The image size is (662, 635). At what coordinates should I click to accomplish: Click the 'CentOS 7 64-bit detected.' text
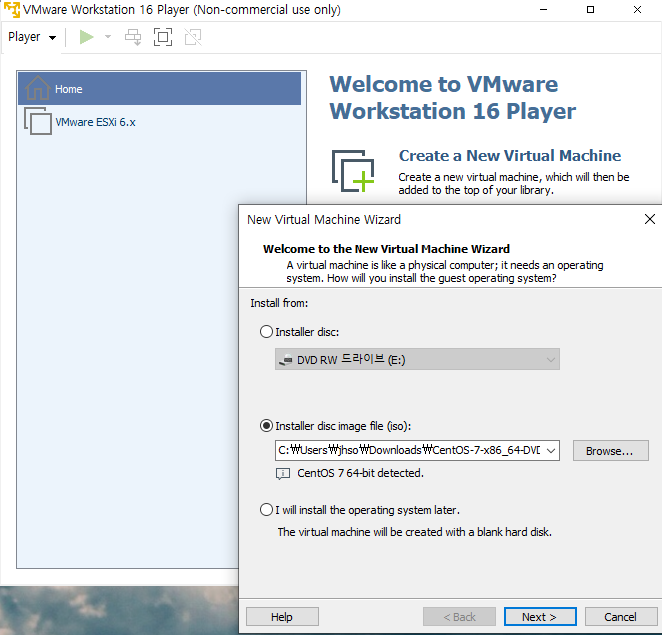point(360,473)
